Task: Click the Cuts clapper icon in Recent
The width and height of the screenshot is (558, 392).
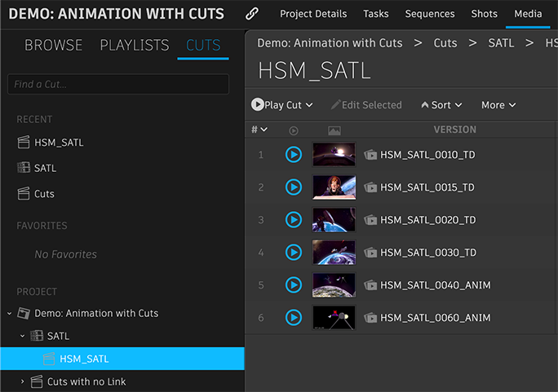Action: pos(24,194)
